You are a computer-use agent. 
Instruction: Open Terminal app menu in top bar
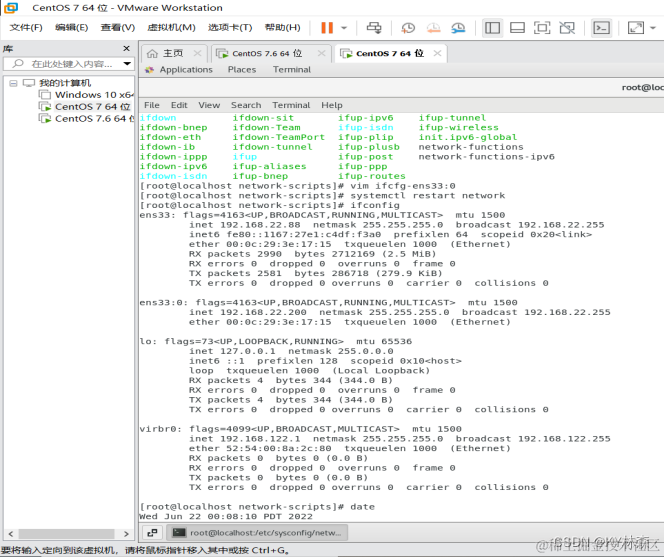coord(292,70)
